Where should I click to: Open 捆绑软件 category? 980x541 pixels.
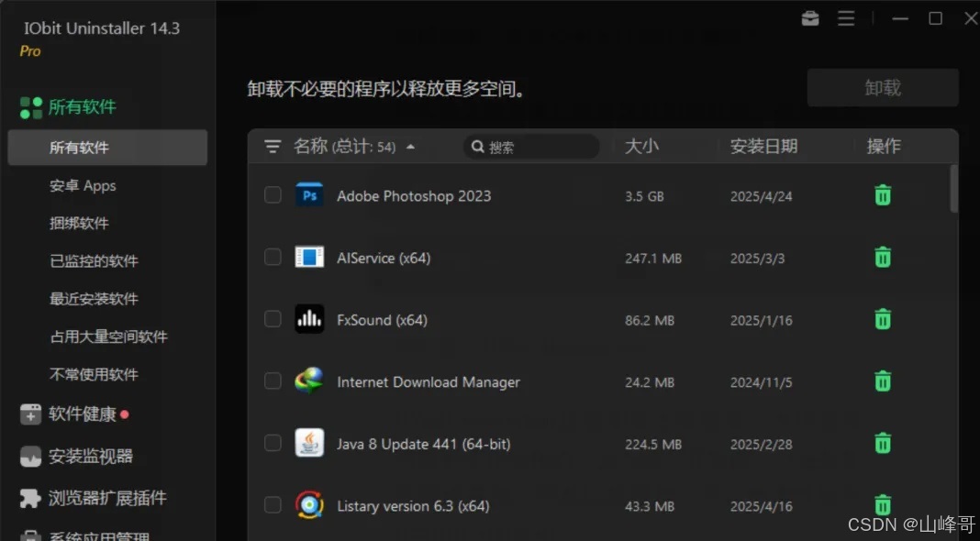(79, 223)
